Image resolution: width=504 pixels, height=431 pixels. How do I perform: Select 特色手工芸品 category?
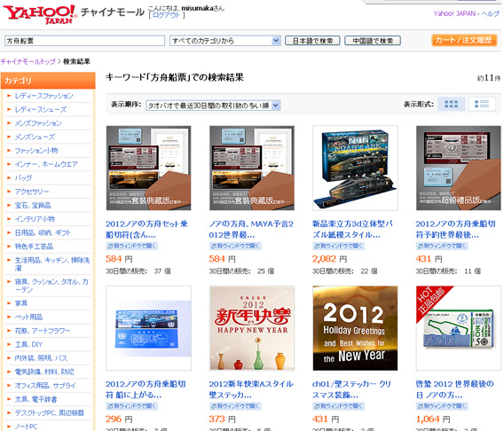coord(34,247)
